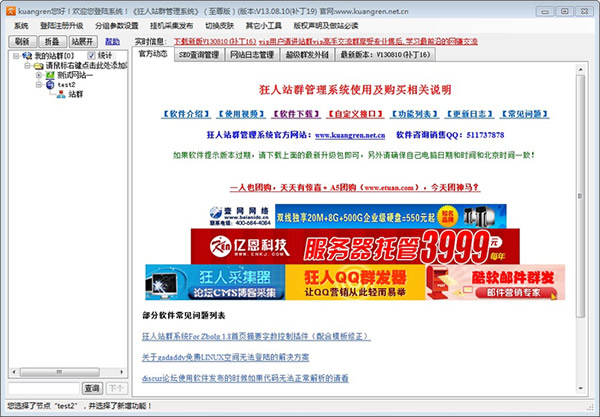Screen dimensions: 600x417
Task: Open the 其它小工具 menu
Action: (x=264, y=26)
